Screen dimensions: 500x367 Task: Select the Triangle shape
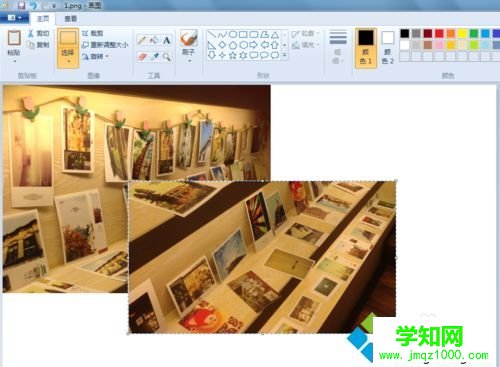point(275,34)
